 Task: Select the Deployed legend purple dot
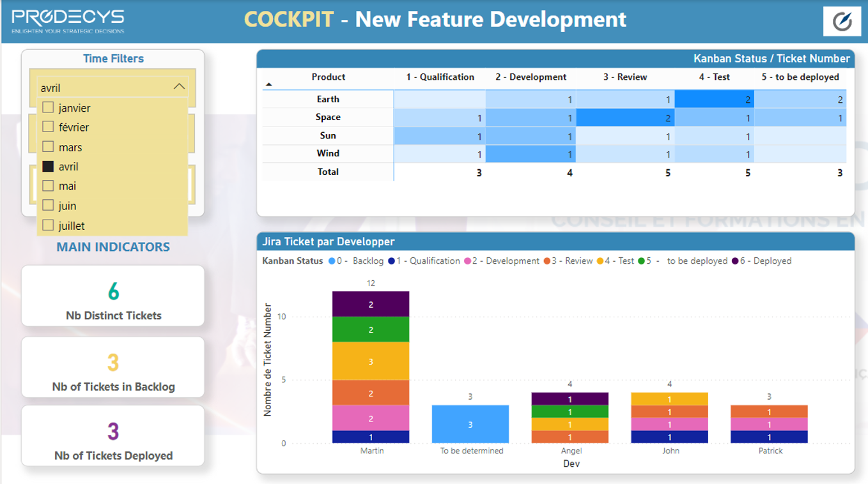(736, 261)
